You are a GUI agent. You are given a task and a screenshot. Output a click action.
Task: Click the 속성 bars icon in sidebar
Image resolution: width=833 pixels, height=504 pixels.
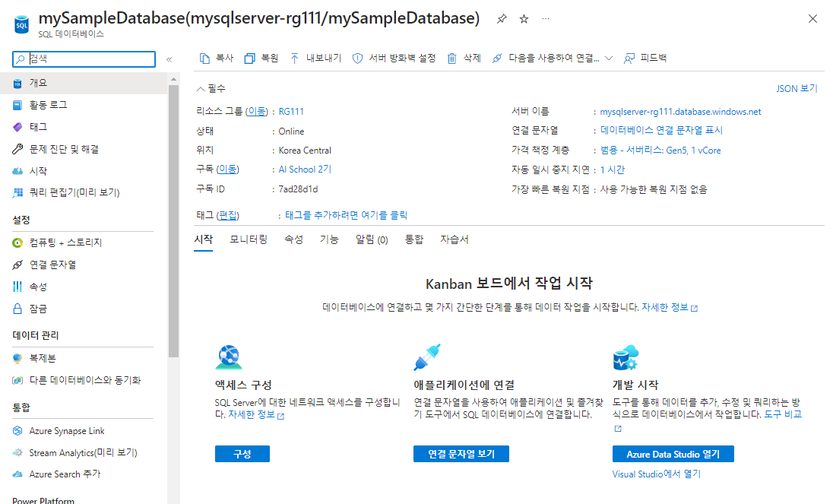click(17, 287)
